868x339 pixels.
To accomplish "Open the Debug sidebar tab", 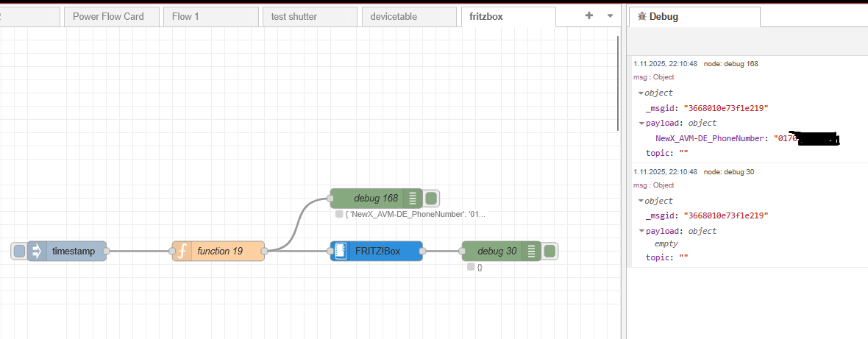I will 694,17.
